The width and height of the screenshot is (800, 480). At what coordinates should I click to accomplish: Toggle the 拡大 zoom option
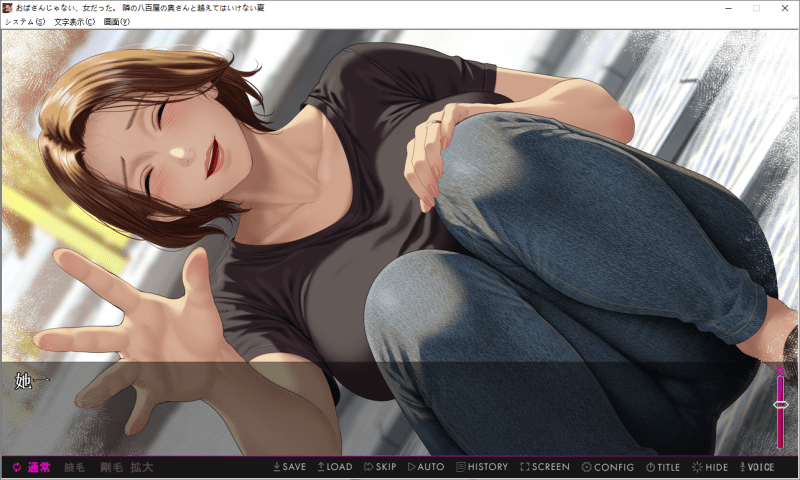tap(141, 467)
